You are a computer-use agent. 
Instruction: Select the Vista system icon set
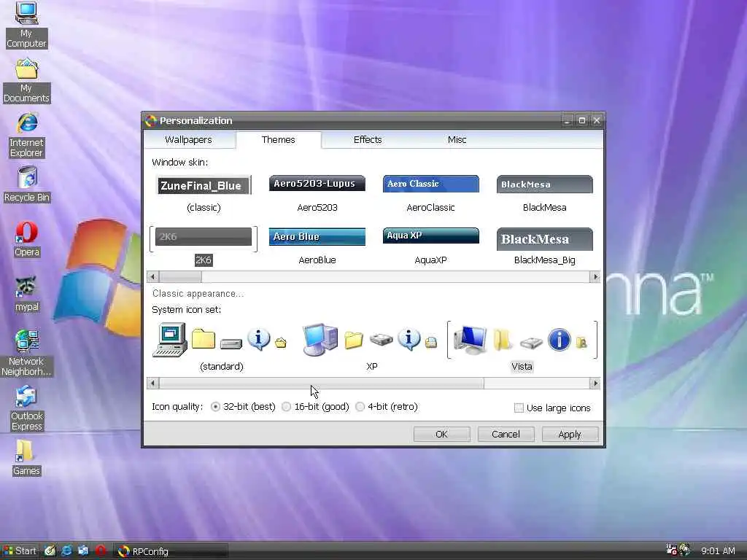[522, 346]
